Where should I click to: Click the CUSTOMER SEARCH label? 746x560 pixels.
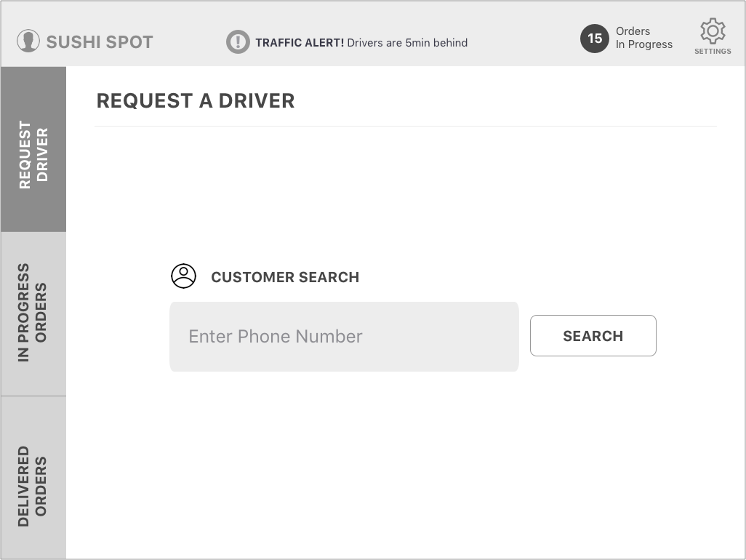(285, 277)
